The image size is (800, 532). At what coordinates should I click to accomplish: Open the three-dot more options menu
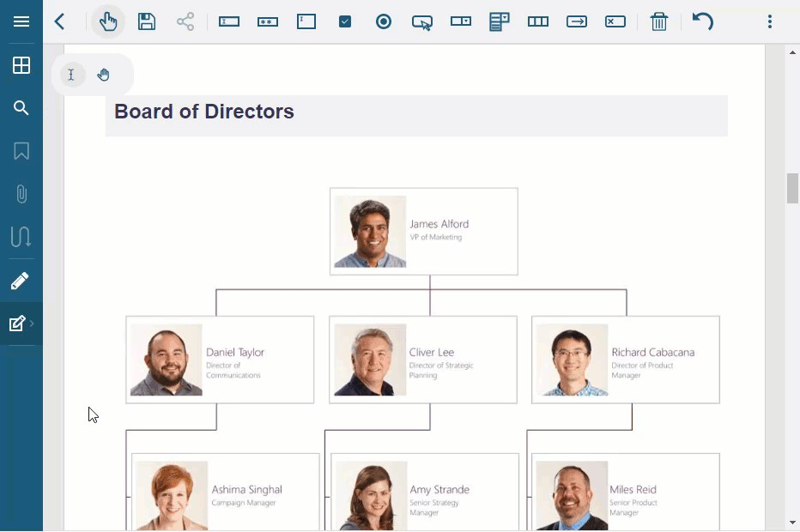770,21
